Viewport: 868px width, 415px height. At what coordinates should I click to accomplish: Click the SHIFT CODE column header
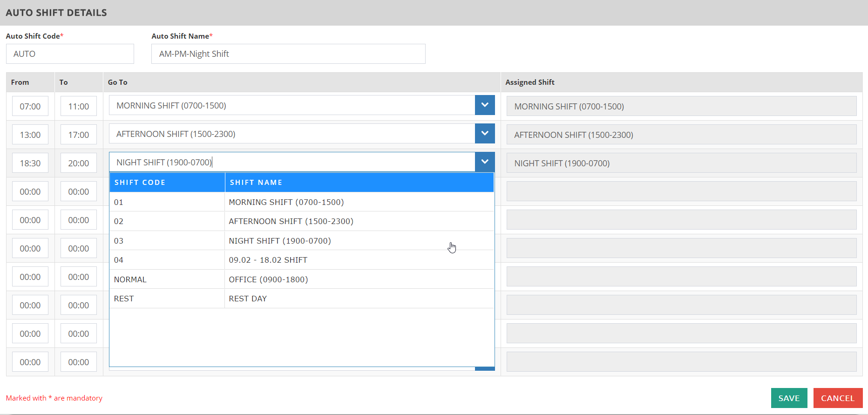click(167, 183)
